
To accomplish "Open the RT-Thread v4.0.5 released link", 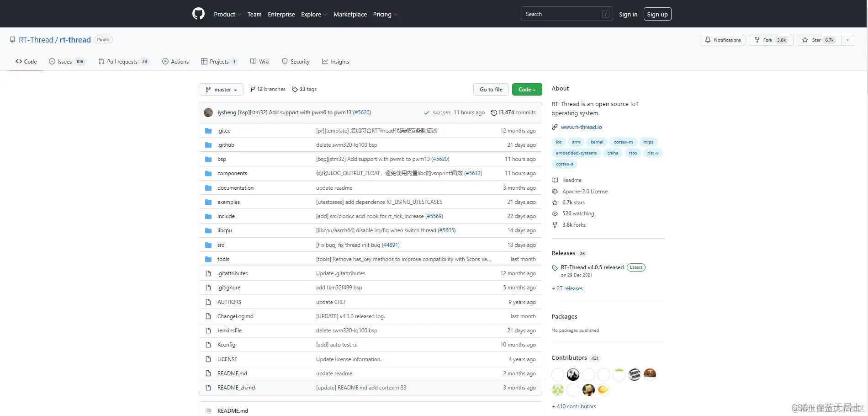I will click(592, 267).
